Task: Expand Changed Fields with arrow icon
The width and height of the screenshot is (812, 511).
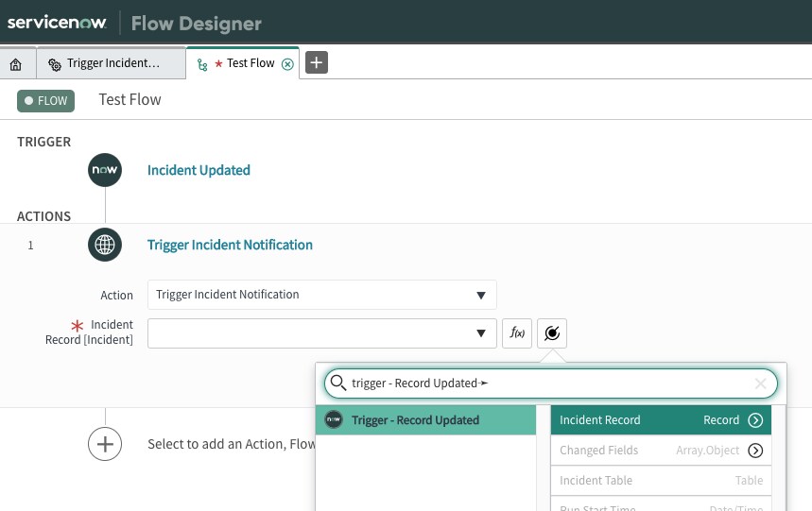Action: pyautogui.click(x=755, y=451)
